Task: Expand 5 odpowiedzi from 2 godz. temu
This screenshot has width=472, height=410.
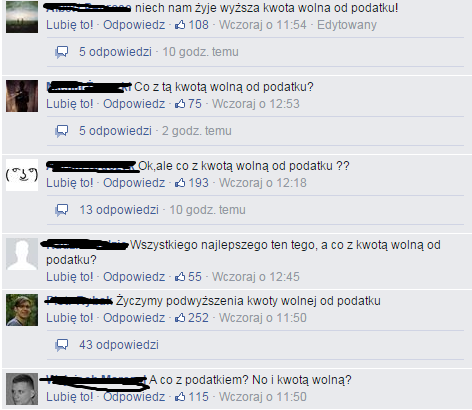Action: 115,131
